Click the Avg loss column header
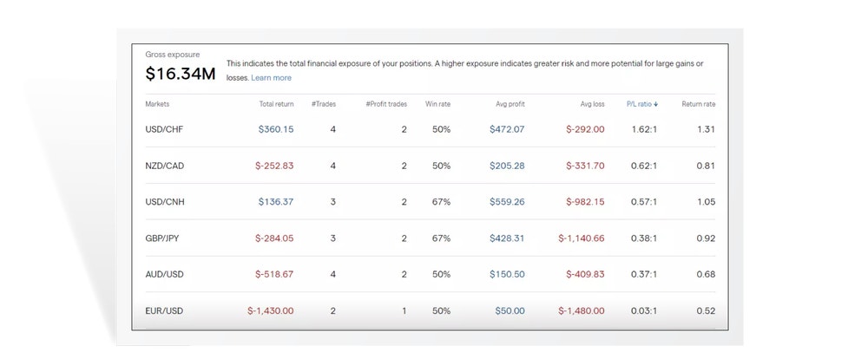This screenshot has height=359, width=868. 592,104
